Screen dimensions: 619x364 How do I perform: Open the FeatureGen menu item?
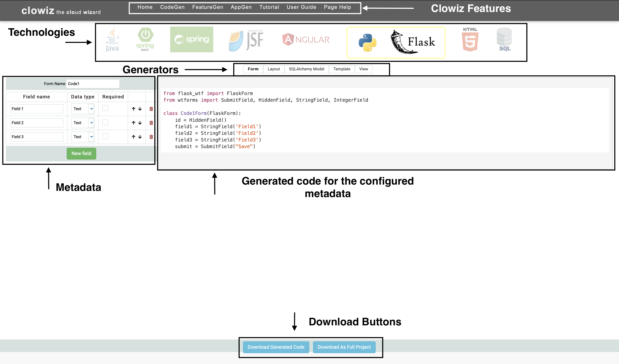208,7
